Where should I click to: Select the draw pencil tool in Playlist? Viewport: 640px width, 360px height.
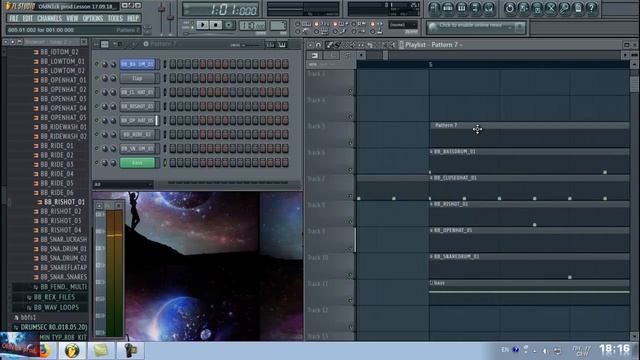[x=330, y=45]
